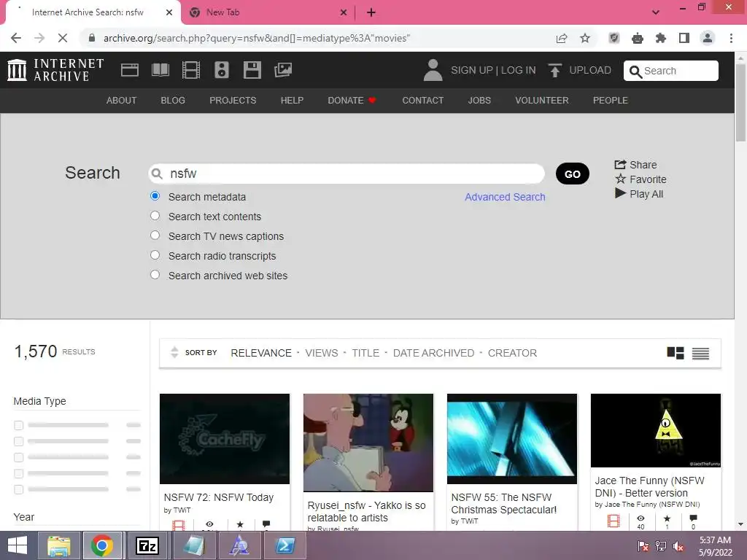Sort results by VIEWS

click(322, 353)
